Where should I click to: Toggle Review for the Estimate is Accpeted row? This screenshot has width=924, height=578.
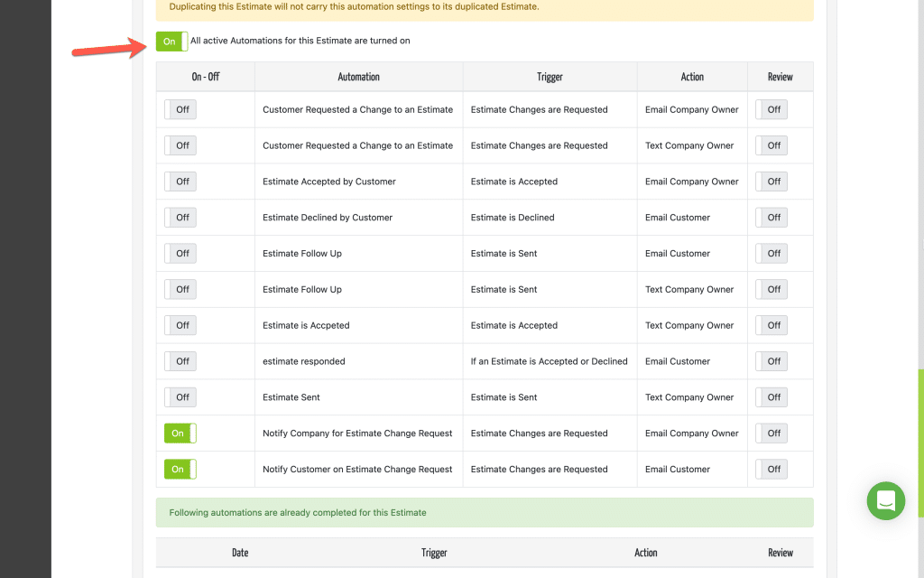click(772, 325)
